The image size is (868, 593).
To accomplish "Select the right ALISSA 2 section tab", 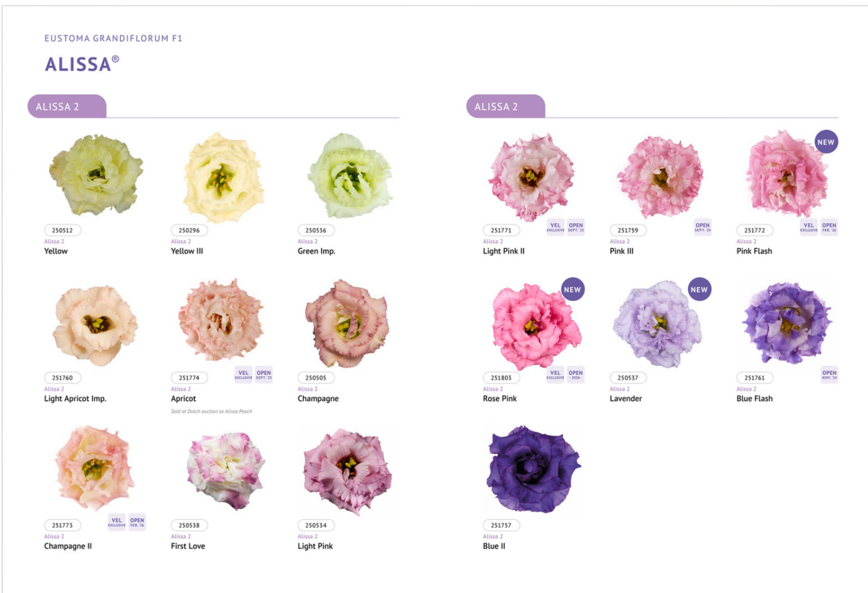I will click(x=506, y=106).
